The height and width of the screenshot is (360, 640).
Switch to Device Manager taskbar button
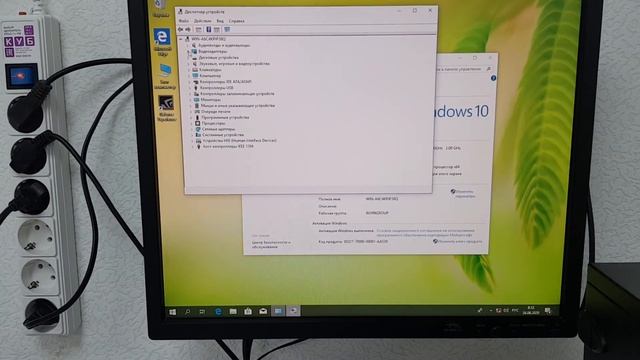point(293,311)
